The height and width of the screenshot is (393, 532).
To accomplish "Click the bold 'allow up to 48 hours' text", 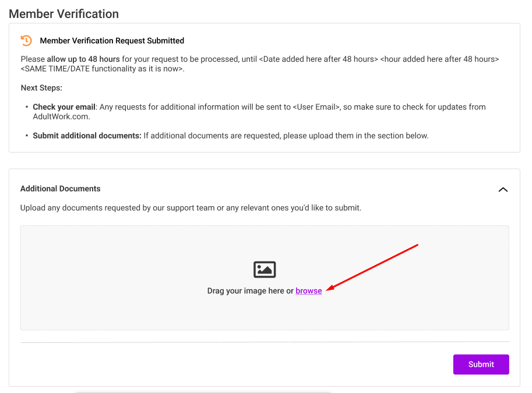I will pyautogui.click(x=83, y=59).
